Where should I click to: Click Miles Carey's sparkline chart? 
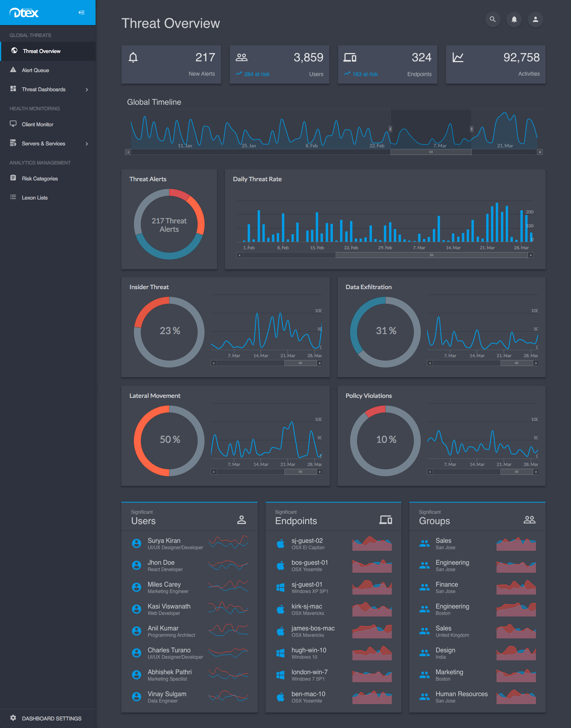228,587
